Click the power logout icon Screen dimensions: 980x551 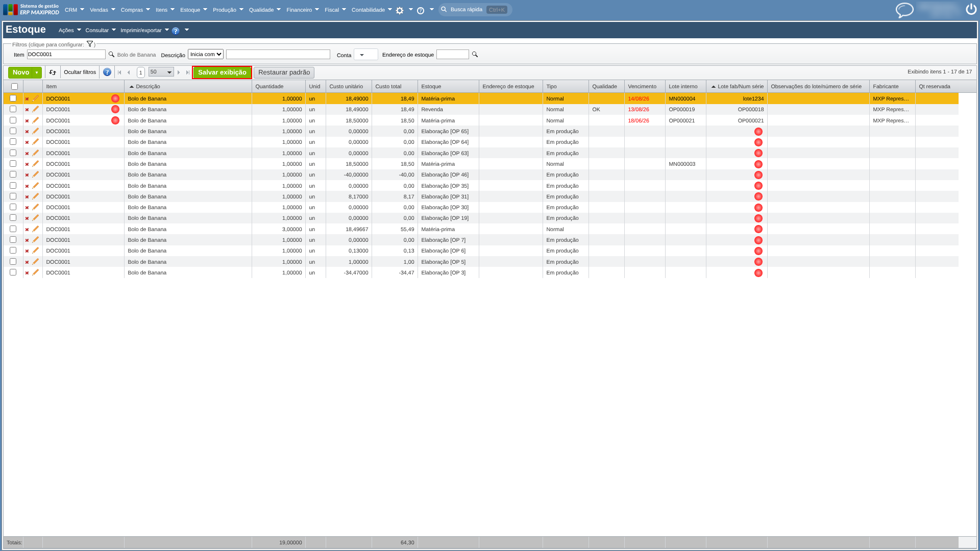point(971,9)
